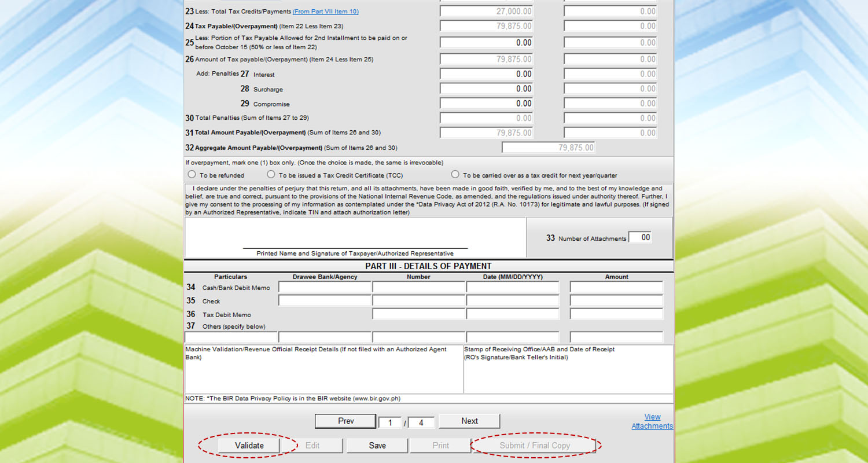Screen dimensions: 868x463
Task: Click Others row Number field
Action: tap(419, 337)
